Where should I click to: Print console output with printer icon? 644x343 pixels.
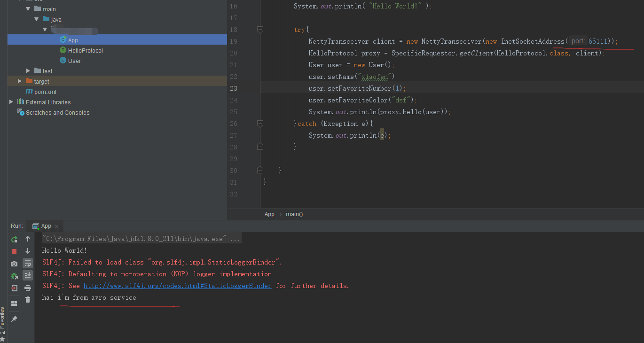[28, 288]
